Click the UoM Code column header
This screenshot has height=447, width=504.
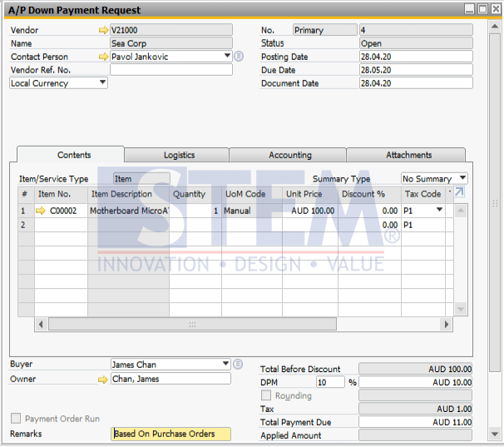point(252,195)
